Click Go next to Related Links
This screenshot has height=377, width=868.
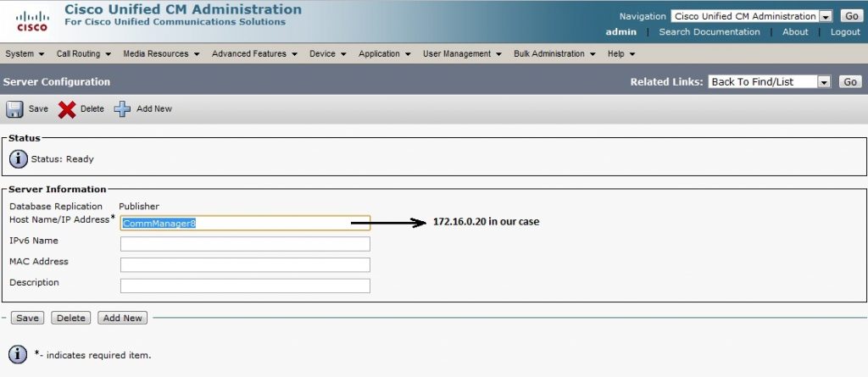pos(850,82)
